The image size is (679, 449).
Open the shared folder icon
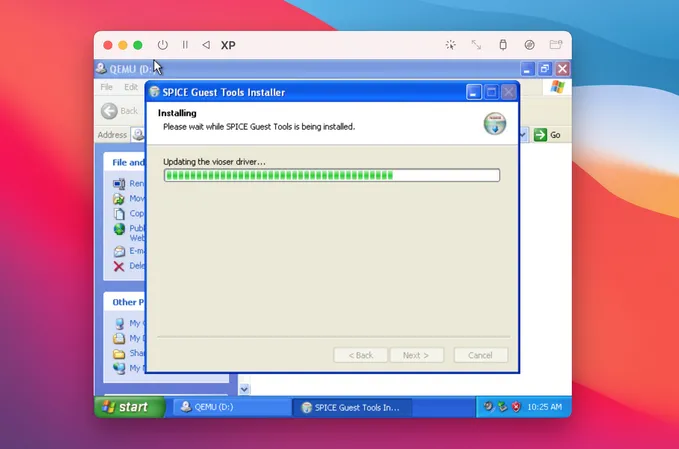[556, 44]
